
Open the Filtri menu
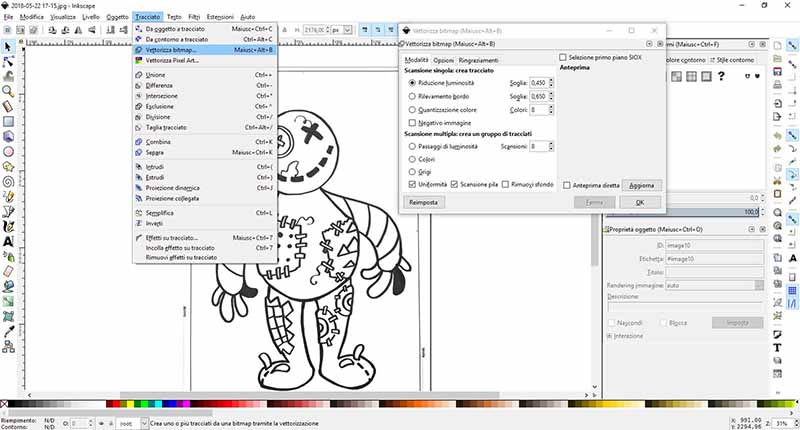[x=194, y=17]
